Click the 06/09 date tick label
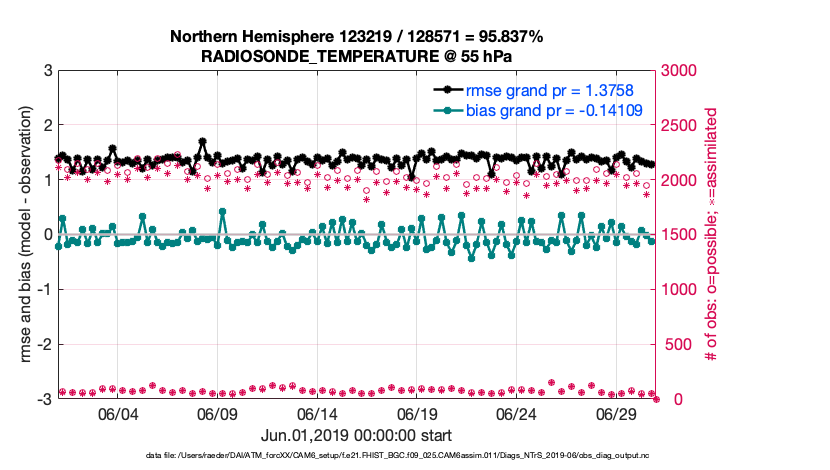The image size is (830, 470). [217, 414]
